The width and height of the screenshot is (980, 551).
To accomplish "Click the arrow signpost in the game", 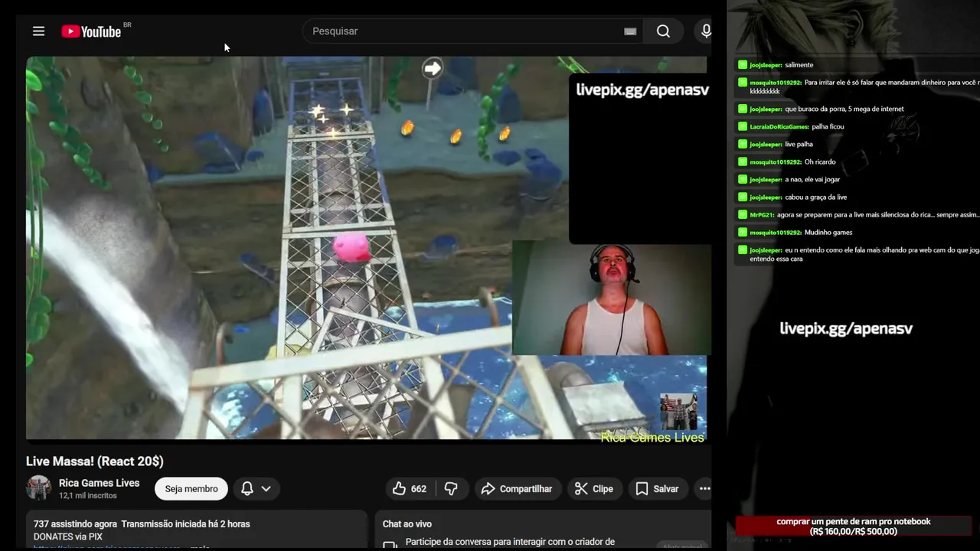I will (433, 69).
